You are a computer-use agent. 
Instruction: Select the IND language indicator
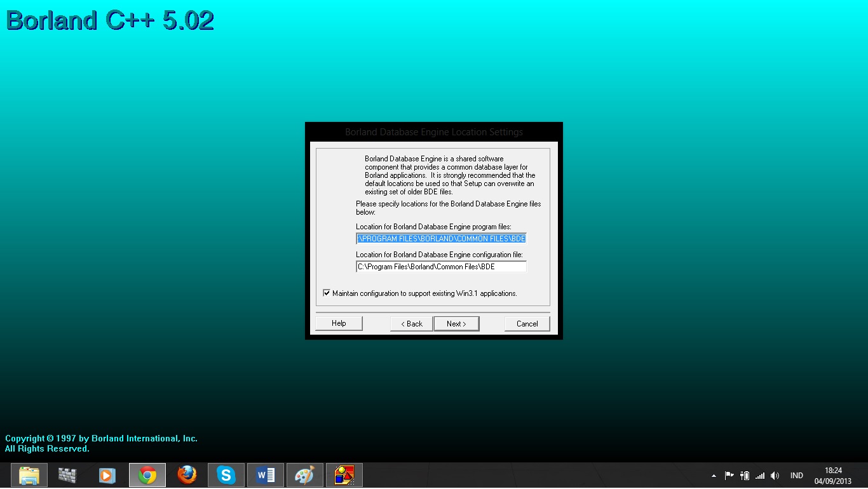[x=796, y=474]
